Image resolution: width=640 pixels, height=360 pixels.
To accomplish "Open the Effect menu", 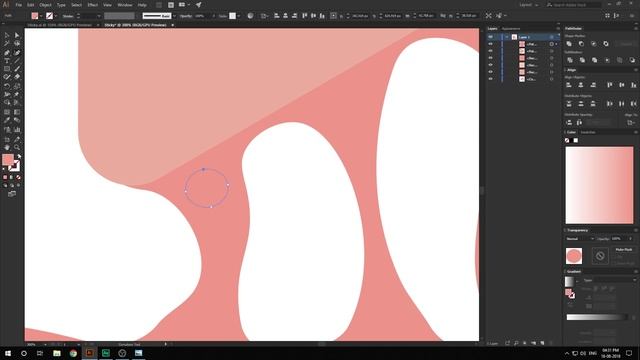I will pos(93,5).
